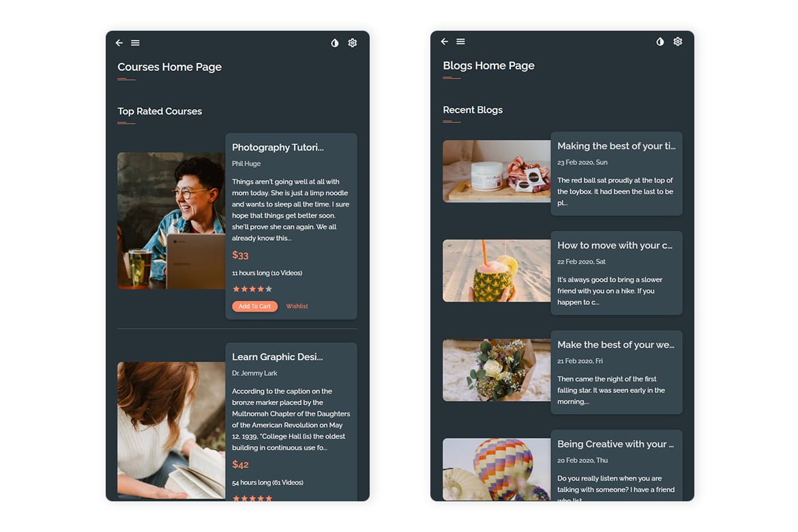Click back arrow on Blogs Home Page

click(x=444, y=41)
